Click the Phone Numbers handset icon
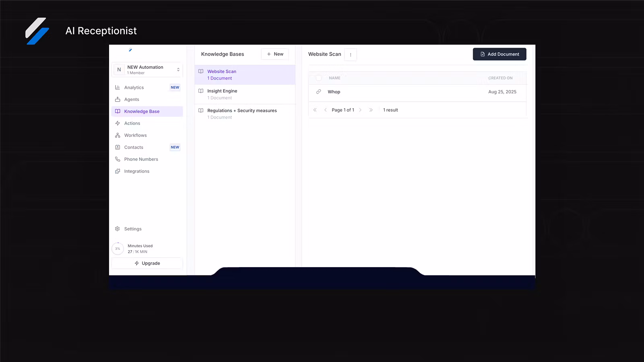Image resolution: width=644 pixels, height=362 pixels. (x=118, y=159)
